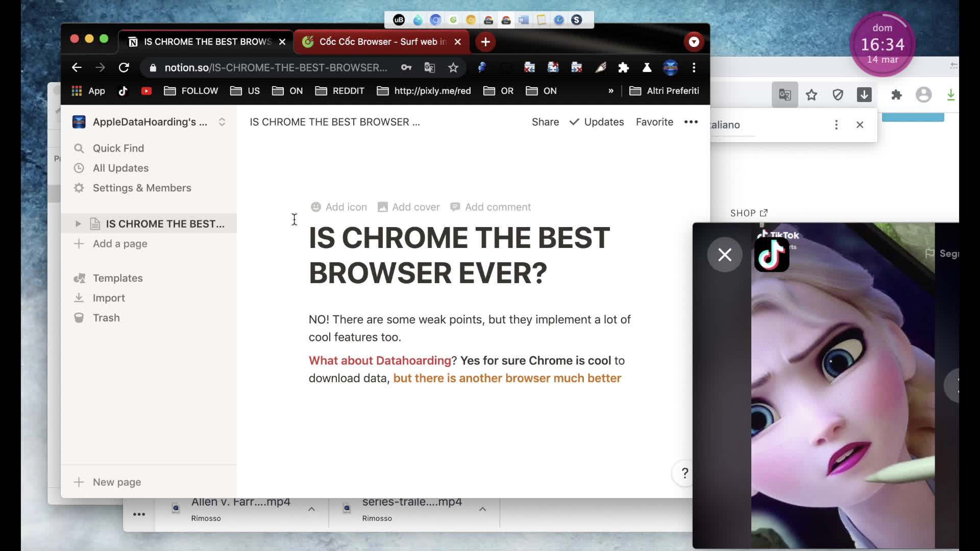
Task: Open the YouTube bookmark icon
Action: pos(146,91)
